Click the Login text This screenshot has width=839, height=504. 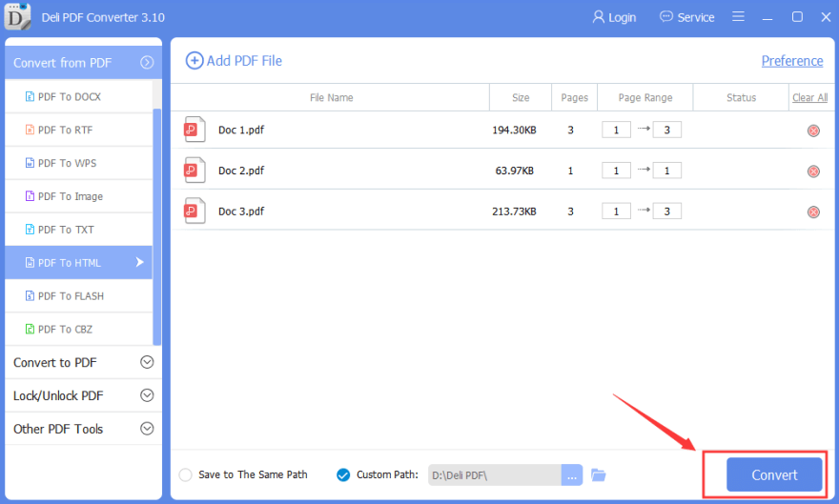tap(623, 18)
